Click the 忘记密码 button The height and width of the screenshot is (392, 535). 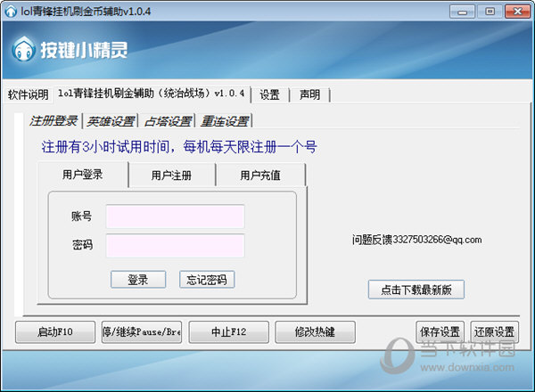click(x=207, y=280)
